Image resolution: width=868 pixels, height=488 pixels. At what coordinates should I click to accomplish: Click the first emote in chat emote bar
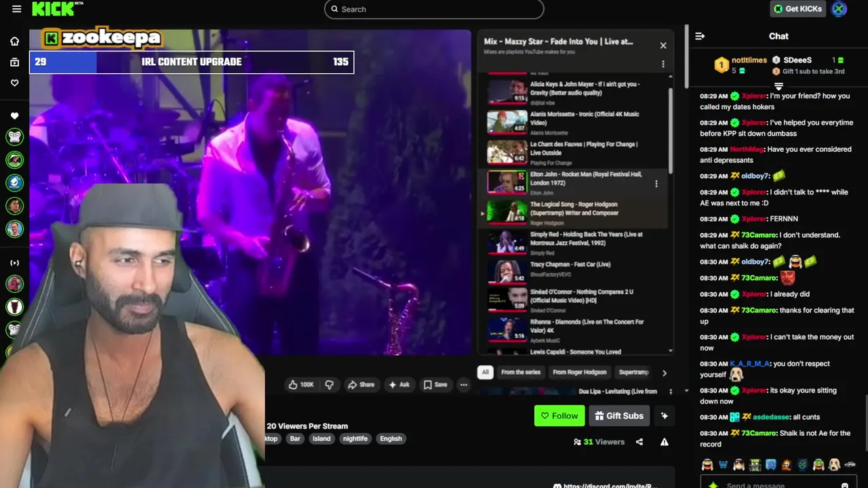point(707,465)
